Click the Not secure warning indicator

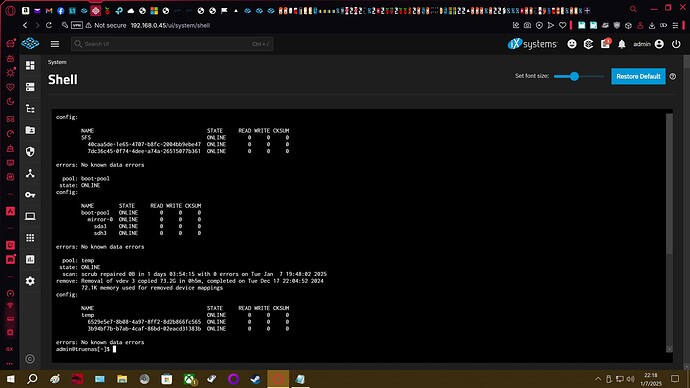pos(106,26)
